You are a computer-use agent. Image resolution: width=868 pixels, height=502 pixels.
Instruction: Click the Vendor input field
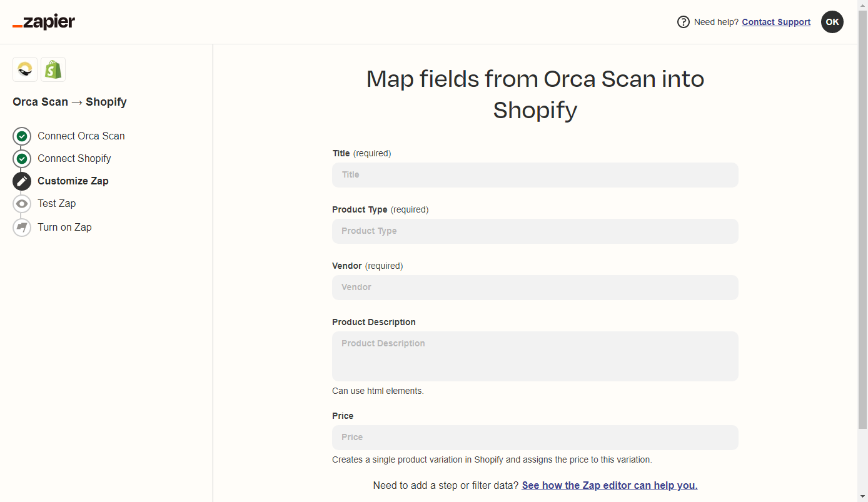(535, 288)
